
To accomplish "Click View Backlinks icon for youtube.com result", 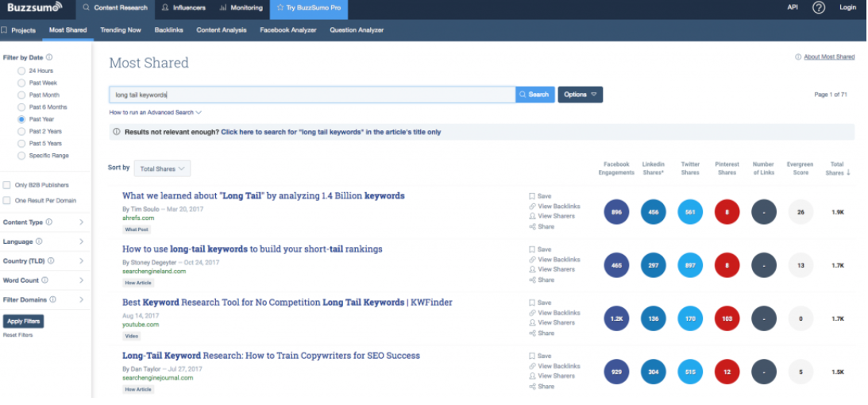I will pyautogui.click(x=532, y=313).
